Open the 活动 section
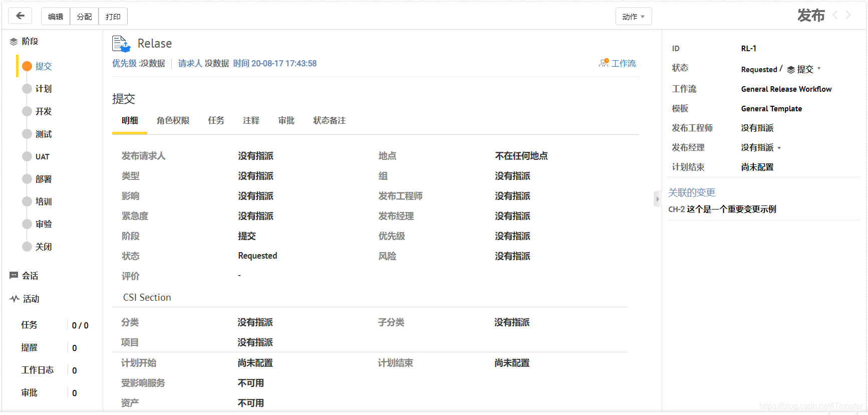The width and height of the screenshot is (868, 415). point(31,299)
